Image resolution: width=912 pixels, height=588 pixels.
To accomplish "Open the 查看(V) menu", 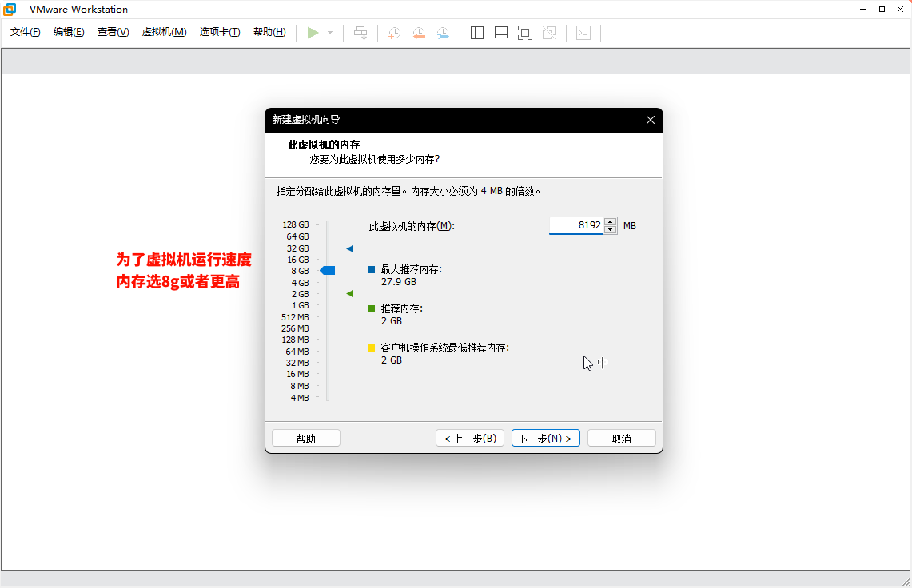I will point(113,32).
